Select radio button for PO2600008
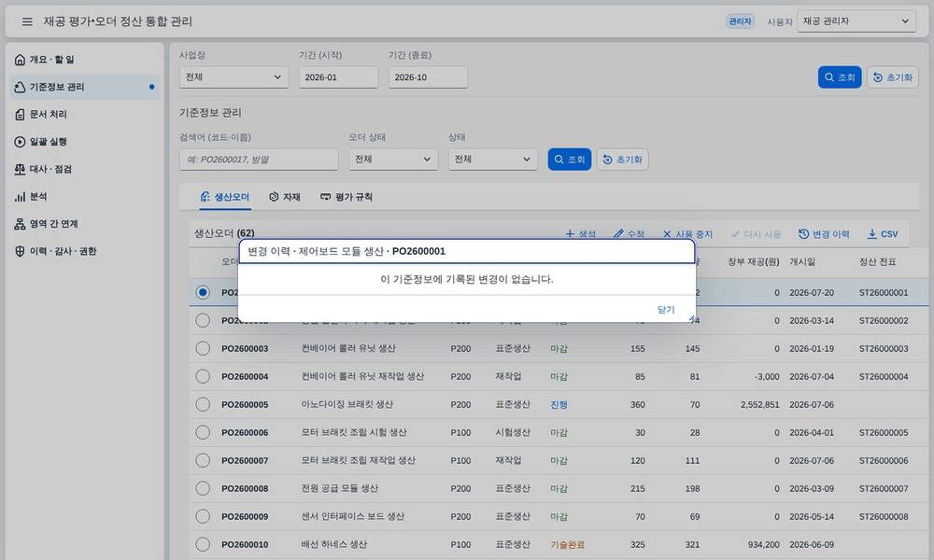Viewport: 934px width, 560px height. [203, 488]
